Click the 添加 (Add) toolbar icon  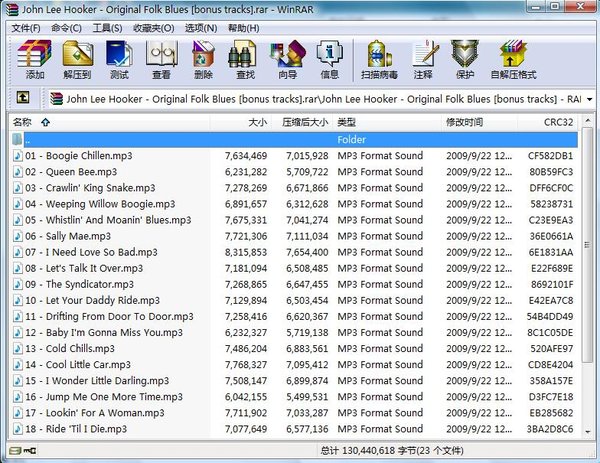click(x=34, y=59)
